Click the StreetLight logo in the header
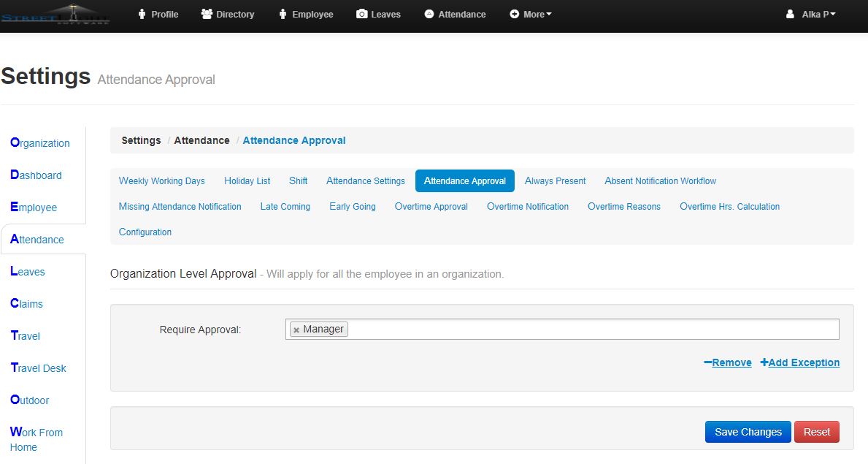 pyautogui.click(x=55, y=15)
